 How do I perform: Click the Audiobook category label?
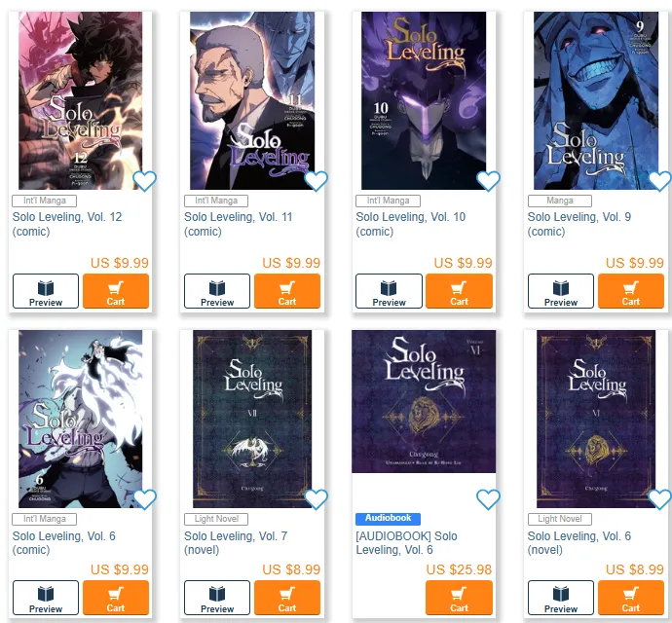point(388,519)
